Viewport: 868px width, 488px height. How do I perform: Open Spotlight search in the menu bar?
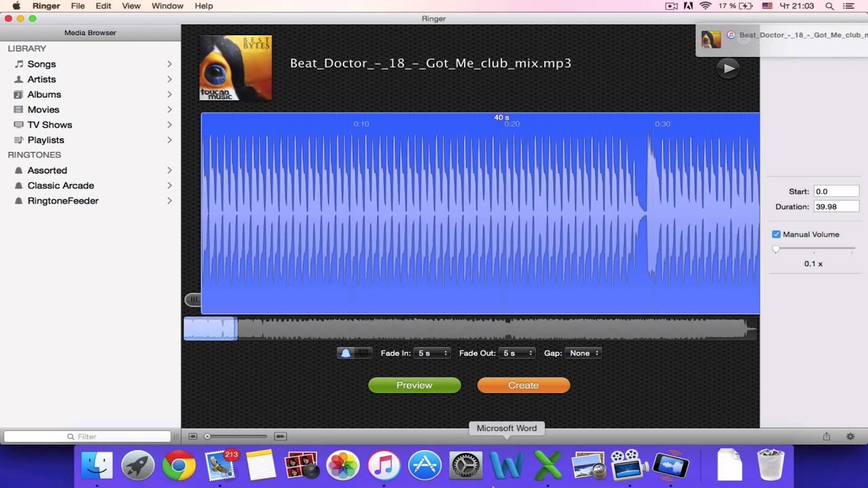click(x=829, y=6)
